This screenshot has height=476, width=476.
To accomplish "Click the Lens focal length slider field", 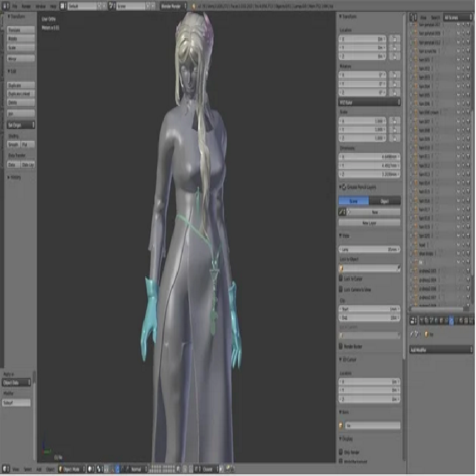I will (369, 249).
